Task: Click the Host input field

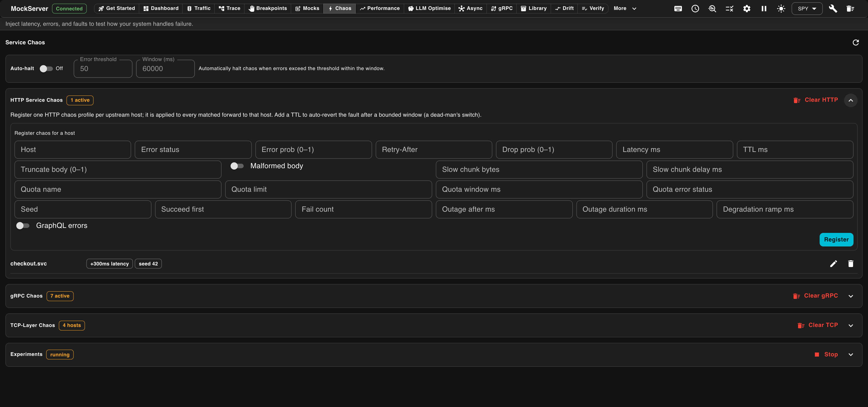Action: click(x=73, y=150)
